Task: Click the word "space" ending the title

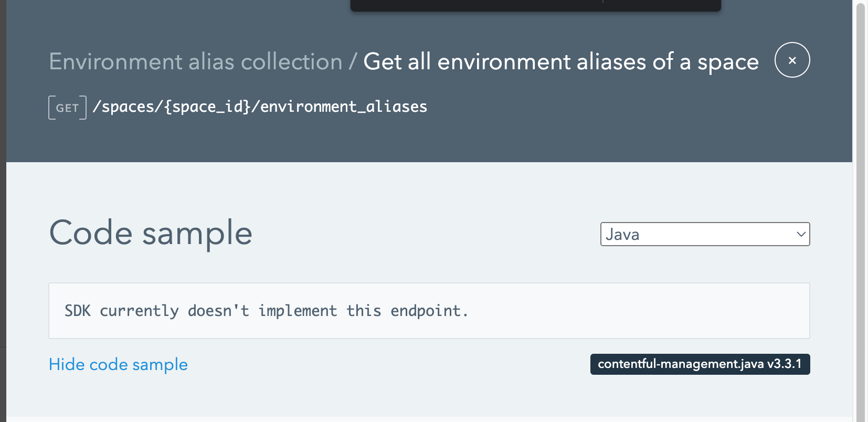Action: pyautogui.click(x=728, y=62)
